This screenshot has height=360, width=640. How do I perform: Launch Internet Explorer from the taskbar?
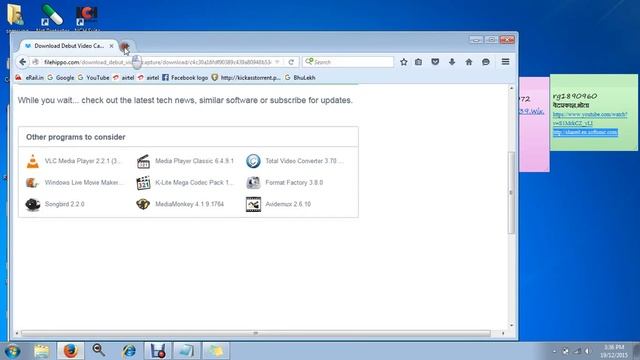coord(129,351)
